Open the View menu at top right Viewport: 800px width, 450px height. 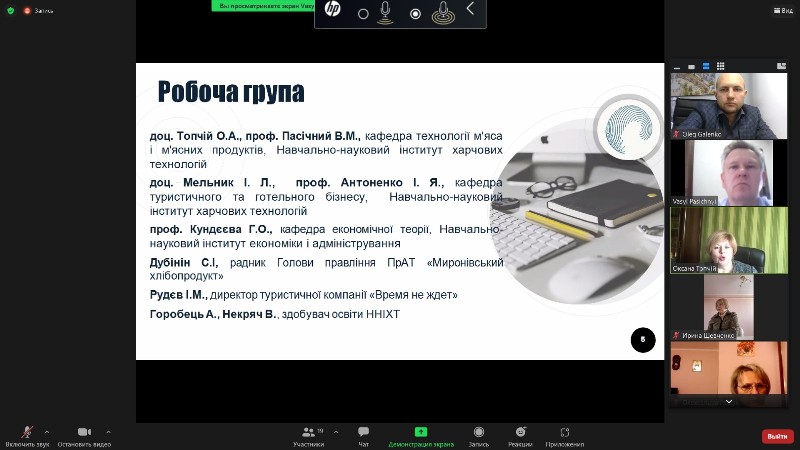783,10
